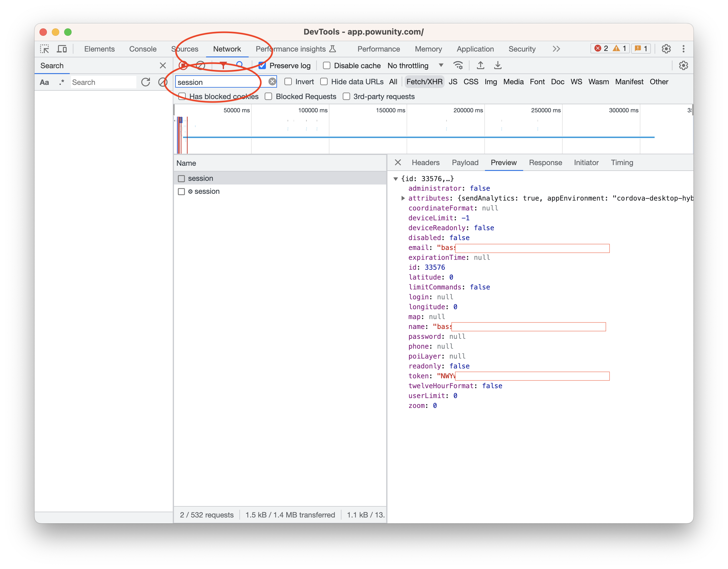Viewport: 728px width, 569px height.
Task: Select the All type filter
Action: click(393, 82)
